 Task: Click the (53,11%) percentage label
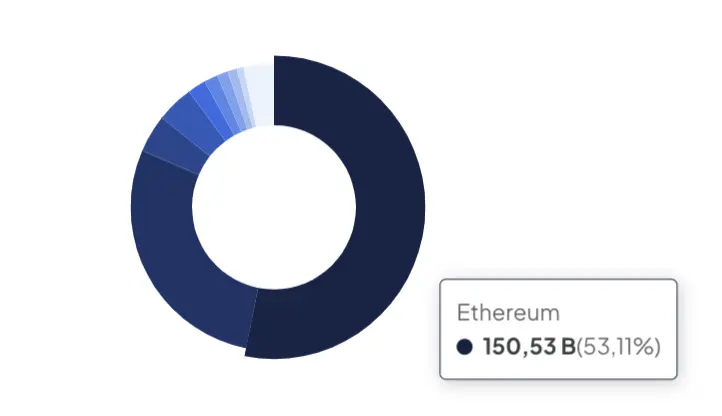point(618,346)
